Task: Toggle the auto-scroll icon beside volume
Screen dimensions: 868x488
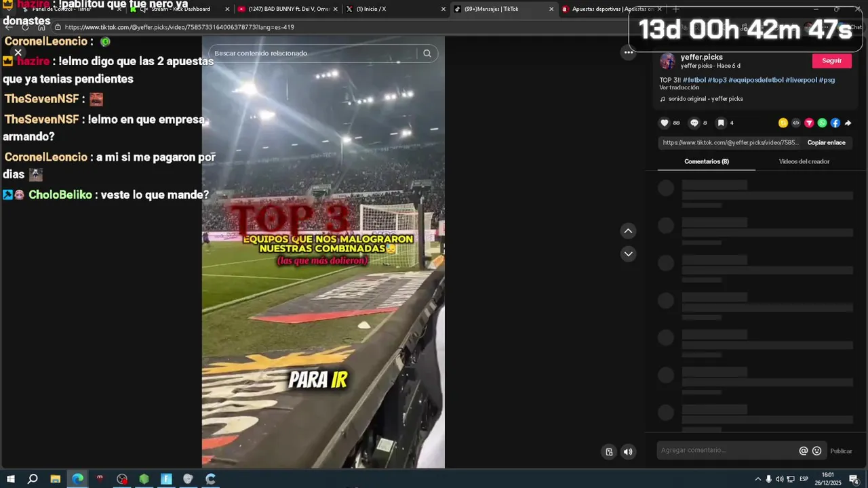Action: click(609, 451)
